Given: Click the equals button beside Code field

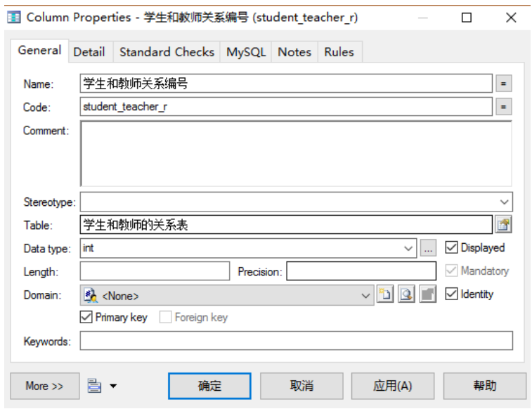Looking at the screenshot, I should click(x=504, y=108).
